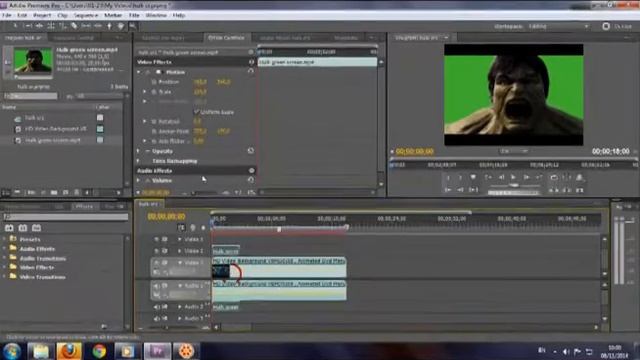Collapse the Motion effect properties

[x=139, y=72]
